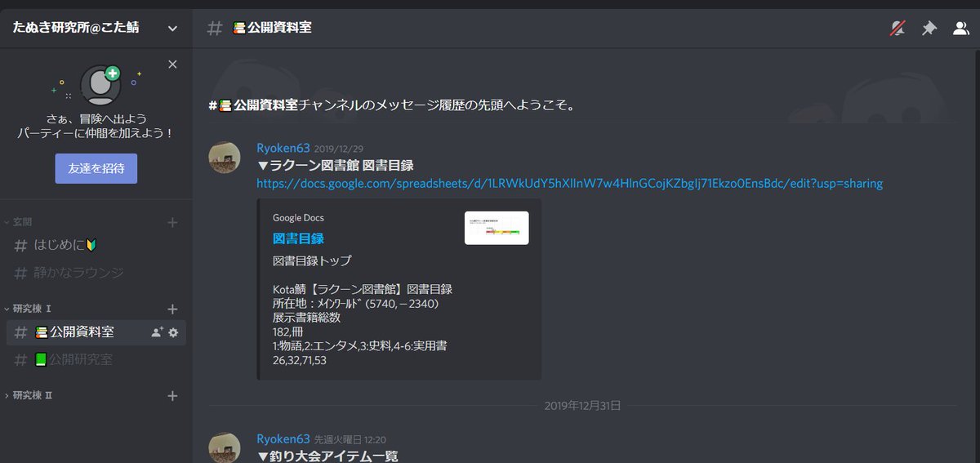Open Ryoken63 avatar on first message
This screenshot has height=463, width=980.
pyautogui.click(x=225, y=157)
